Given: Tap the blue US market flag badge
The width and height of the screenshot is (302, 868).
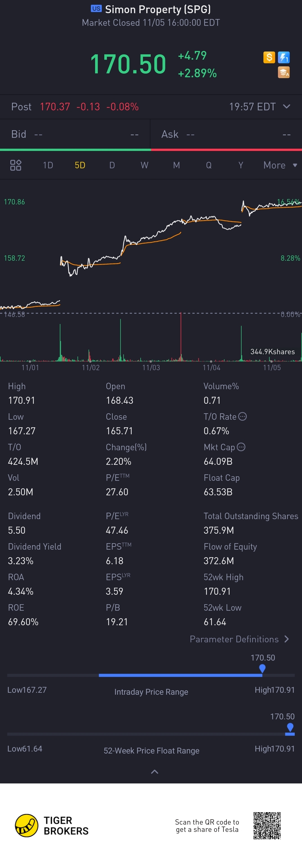Looking at the screenshot, I should tap(96, 8).
